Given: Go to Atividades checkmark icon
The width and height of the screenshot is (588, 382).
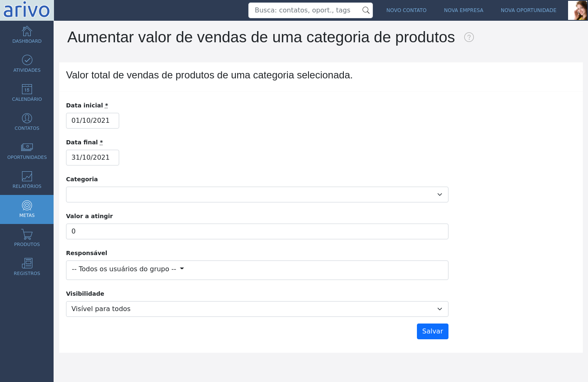Looking at the screenshot, I should coord(27,60).
